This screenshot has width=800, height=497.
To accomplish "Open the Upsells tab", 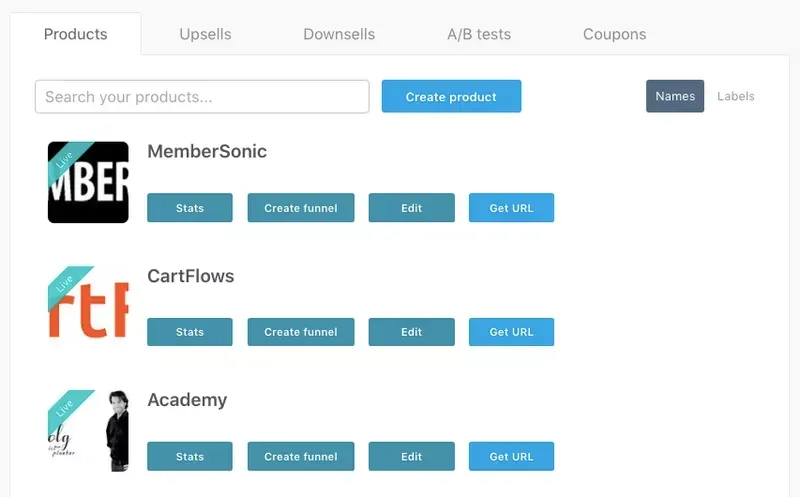I will (205, 34).
